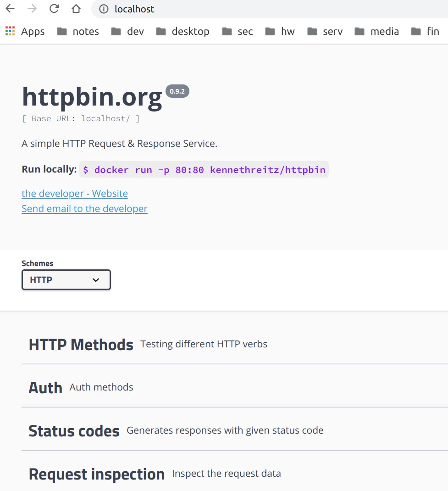This screenshot has width=448, height=491.
Task: Expand the HTTP Methods section
Action: (235, 345)
